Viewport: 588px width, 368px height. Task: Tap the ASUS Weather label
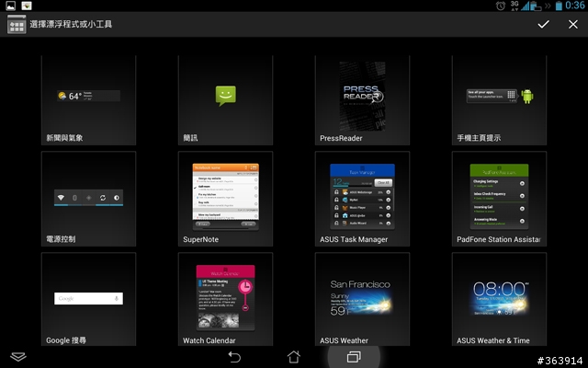(344, 340)
